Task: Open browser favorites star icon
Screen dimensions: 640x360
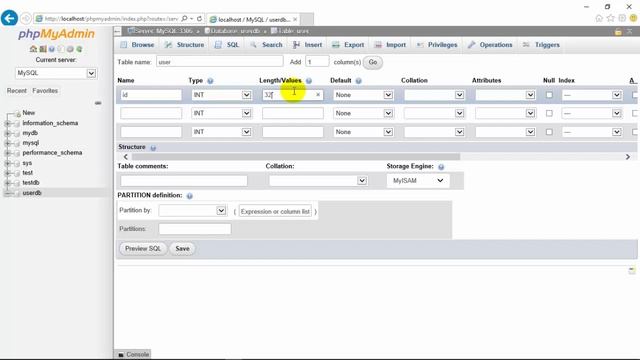Action: point(610,18)
